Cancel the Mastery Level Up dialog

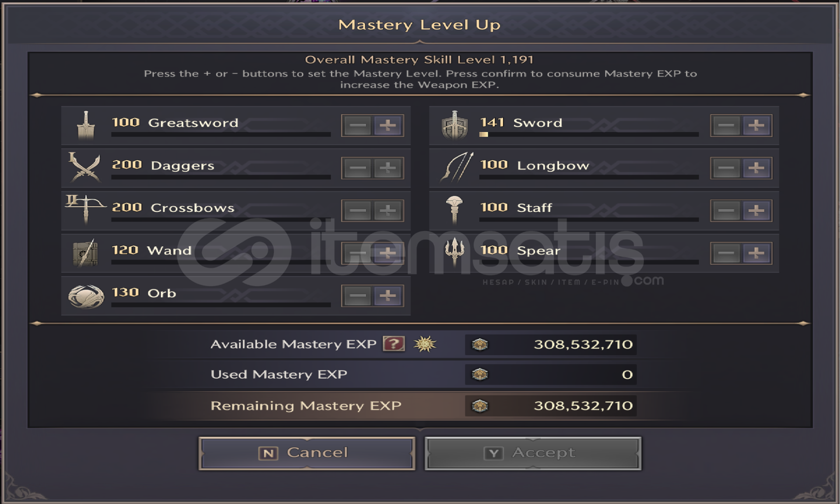307,453
